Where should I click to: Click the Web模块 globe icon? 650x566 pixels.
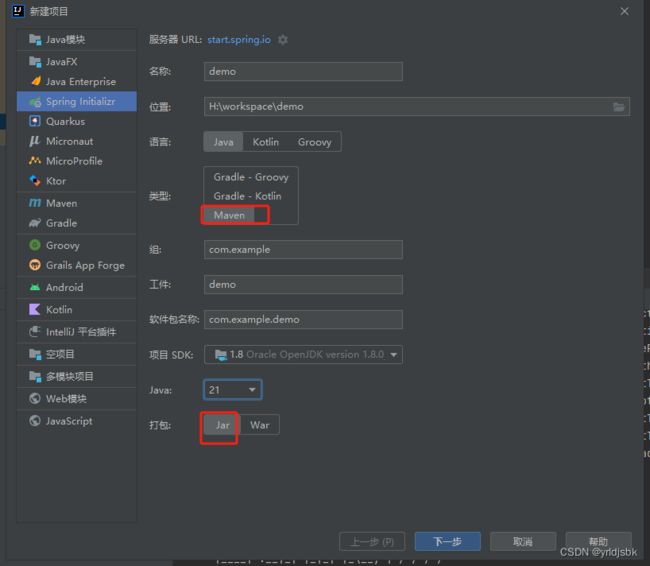(x=35, y=398)
